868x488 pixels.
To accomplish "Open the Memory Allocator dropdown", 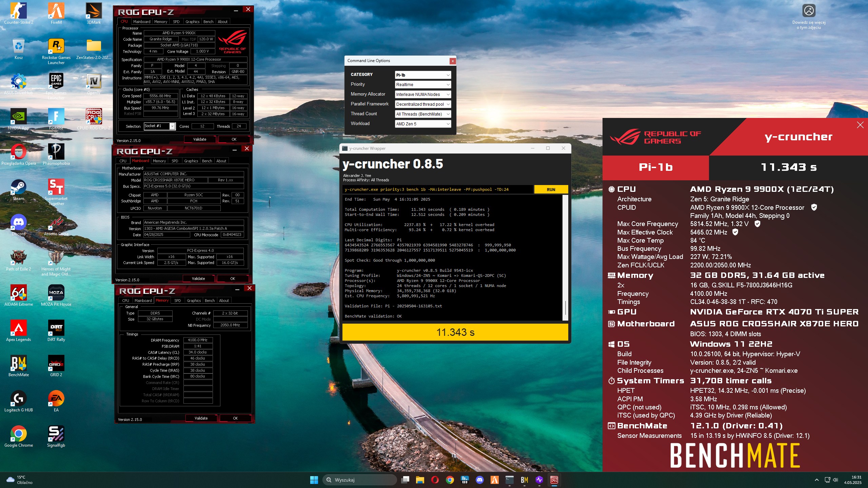I will [423, 95].
